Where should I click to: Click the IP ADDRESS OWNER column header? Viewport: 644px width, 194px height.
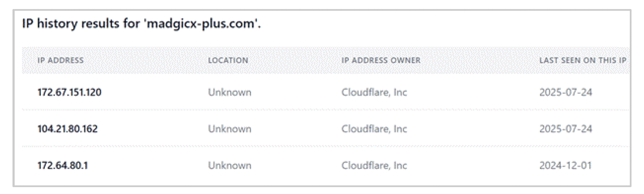coord(381,60)
